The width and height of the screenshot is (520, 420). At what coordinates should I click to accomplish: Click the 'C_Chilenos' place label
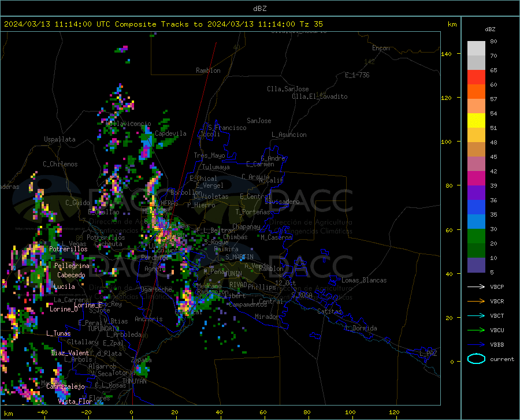point(60,164)
